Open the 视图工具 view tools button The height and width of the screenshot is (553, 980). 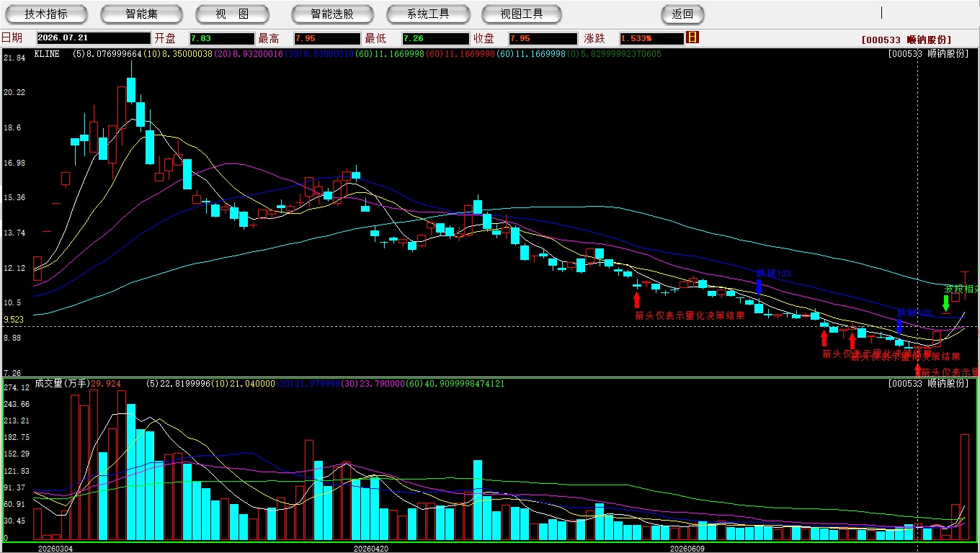[x=522, y=14]
